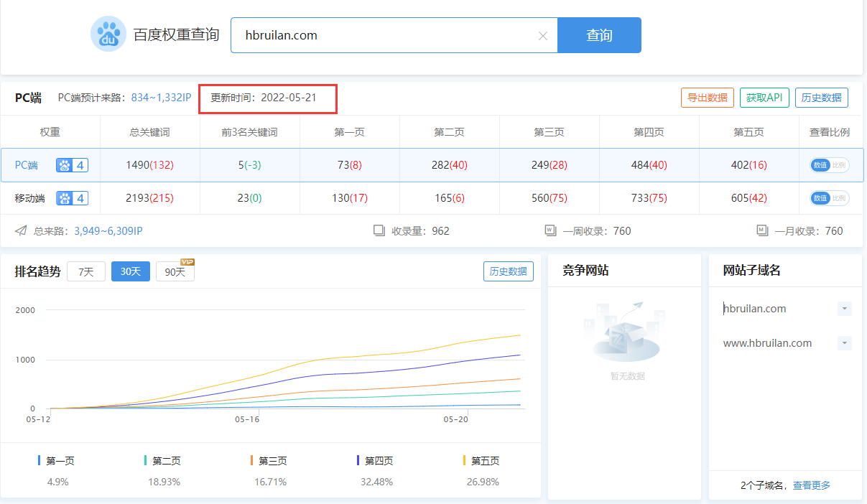Toggle 移动端 row 数值/比例 switch

click(x=830, y=198)
